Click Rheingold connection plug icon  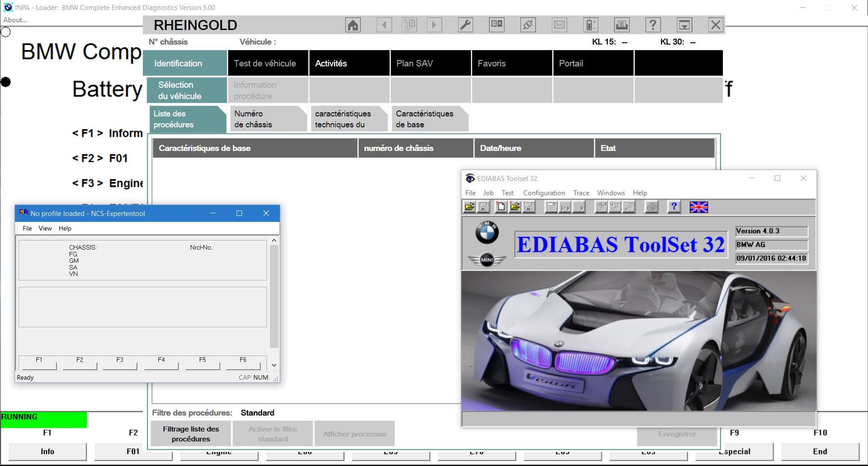(x=528, y=25)
